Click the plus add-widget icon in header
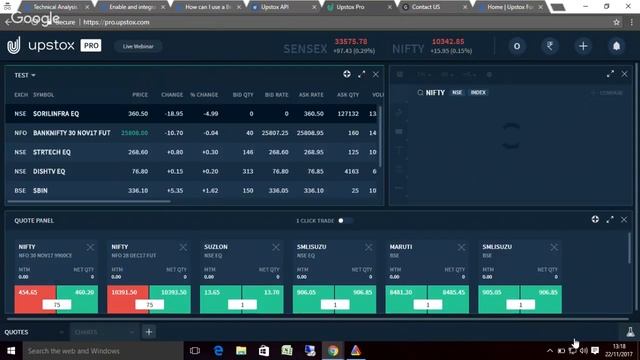This screenshot has width=640, height=360. 583,46
